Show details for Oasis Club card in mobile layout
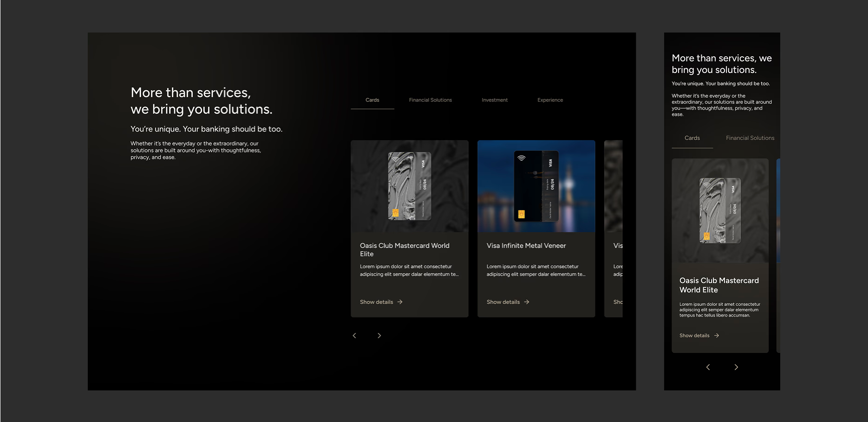Screen dimensions: 868x422 pyautogui.click(x=699, y=336)
